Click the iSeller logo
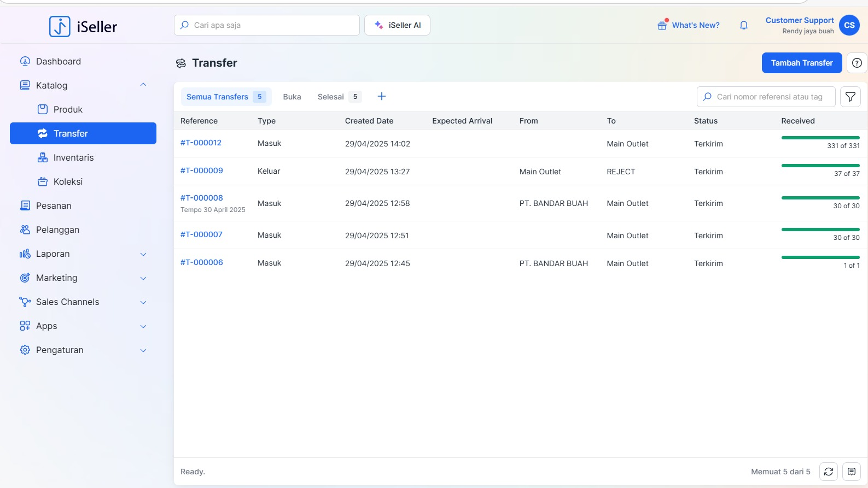The height and width of the screenshot is (488, 868). (83, 26)
